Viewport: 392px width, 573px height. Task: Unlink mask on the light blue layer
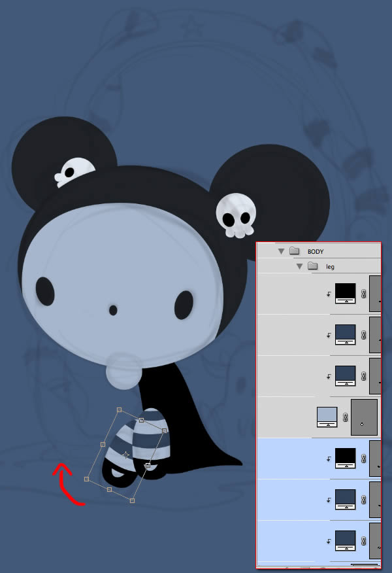click(x=345, y=417)
